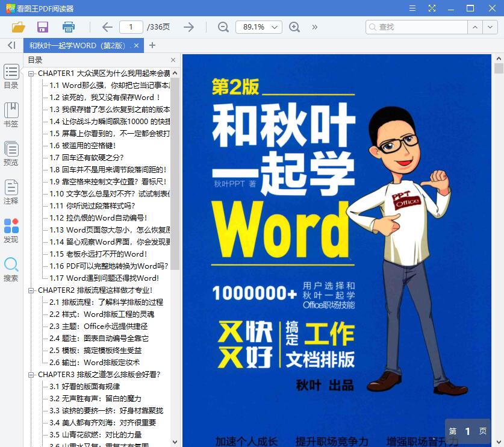
Task: Open outline entry 2.1 排版流程
Action: pyautogui.click(x=106, y=302)
